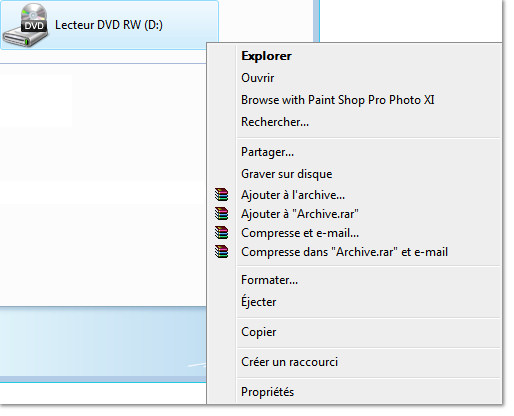Click the WinRAR icon beside Compresse dans "Archive.rar" et e-mail
514x416 pixels.
point(222,251)
